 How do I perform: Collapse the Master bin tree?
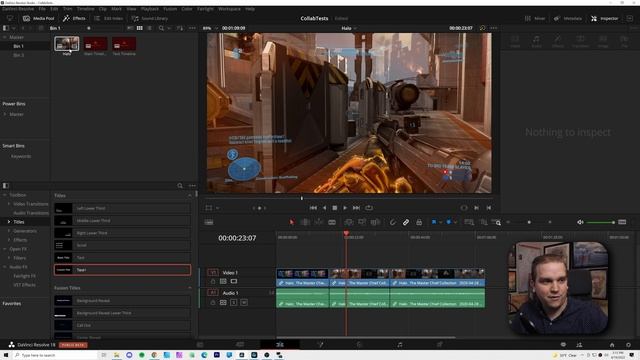coord(5,37)
